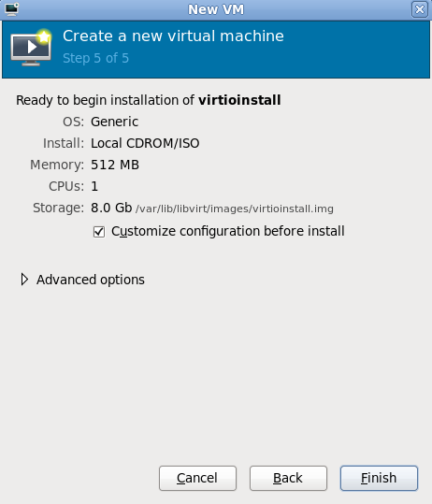The height and width of the screenshot is (504, 432).
Task: Finish creating the virtual machine
Action: click(x=379, y=478)
